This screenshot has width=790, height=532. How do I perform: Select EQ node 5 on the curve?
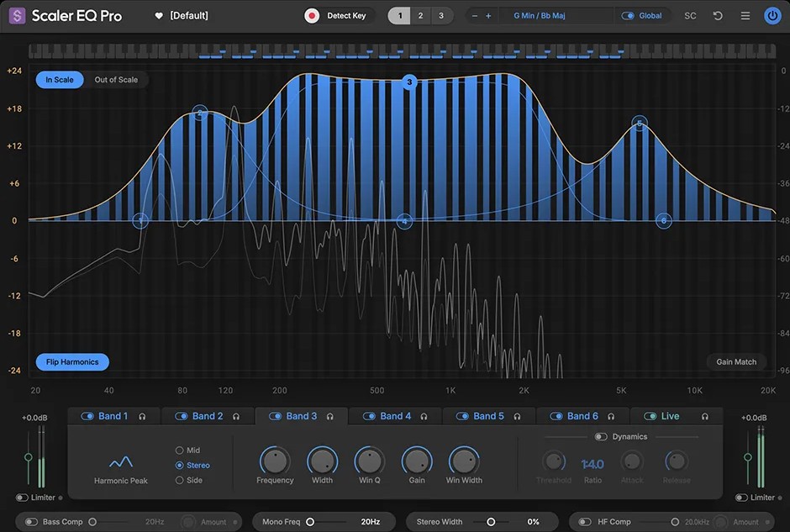tap(640, 123)
